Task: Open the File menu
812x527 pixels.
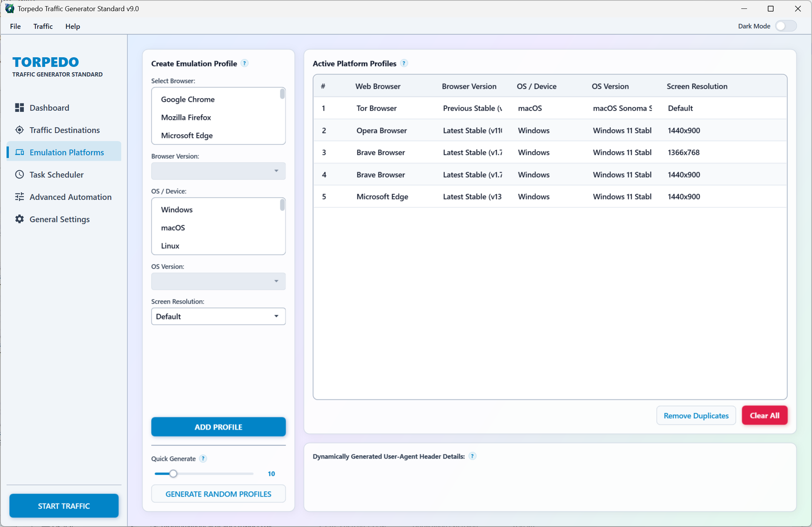Action: pyautogui.click(x=15, y=26)
